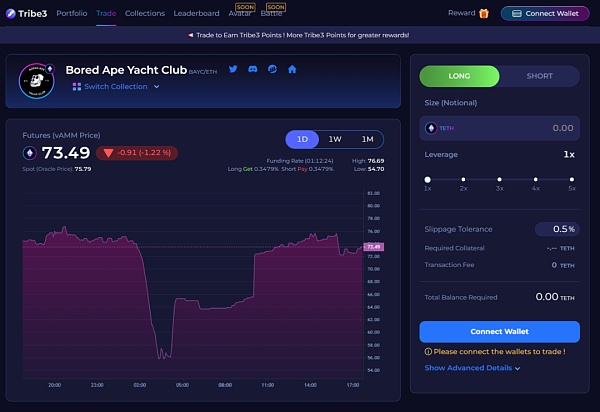Open the Slippage Tolerance value field
This screenshot has width=600, height=412.
(x=556, y=229)
